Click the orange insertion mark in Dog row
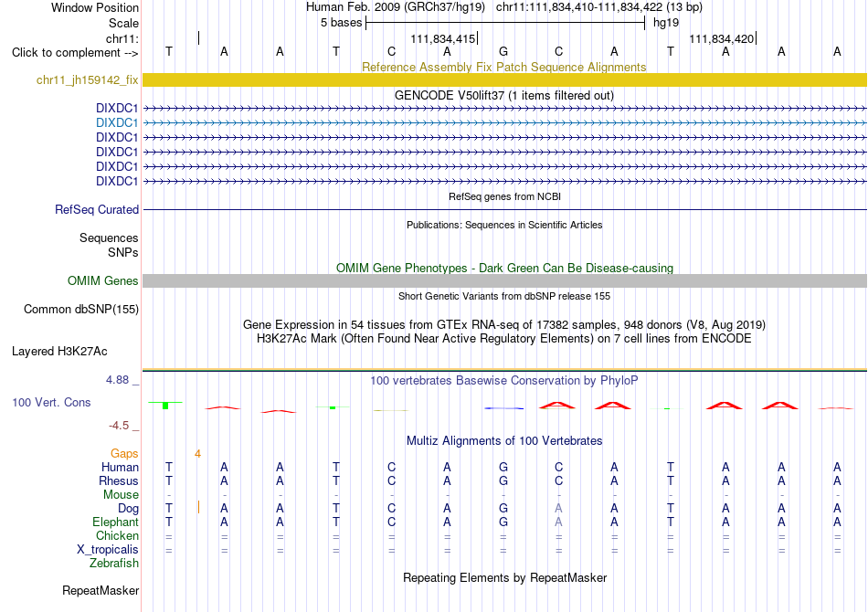The width and height of the screenshot is (868, 612). coord(198,507)
